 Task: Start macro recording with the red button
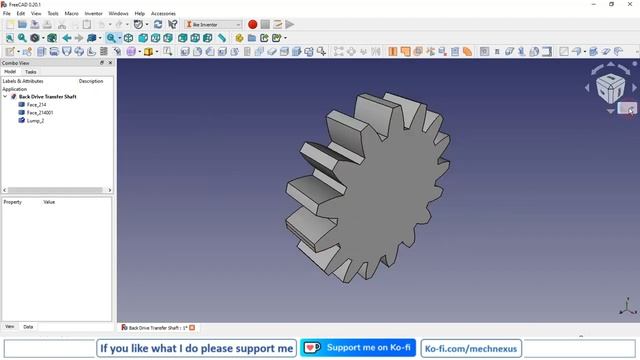click(x=253, y=24)
